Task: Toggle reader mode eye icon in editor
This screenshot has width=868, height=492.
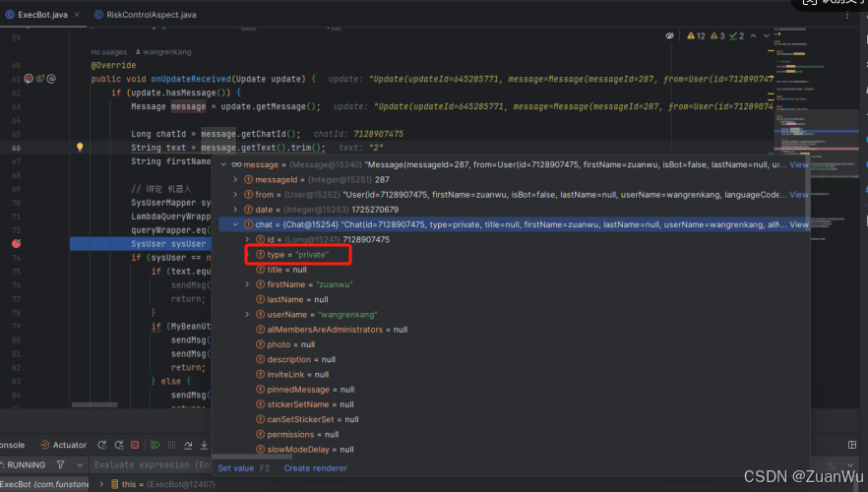Action: [x=669, y=36]
